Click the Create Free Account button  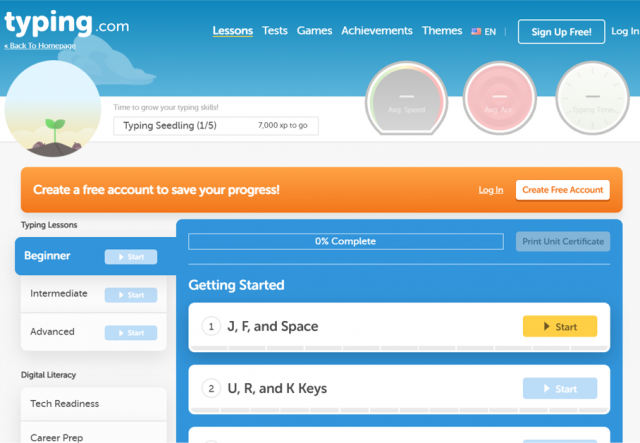[562, 190]
